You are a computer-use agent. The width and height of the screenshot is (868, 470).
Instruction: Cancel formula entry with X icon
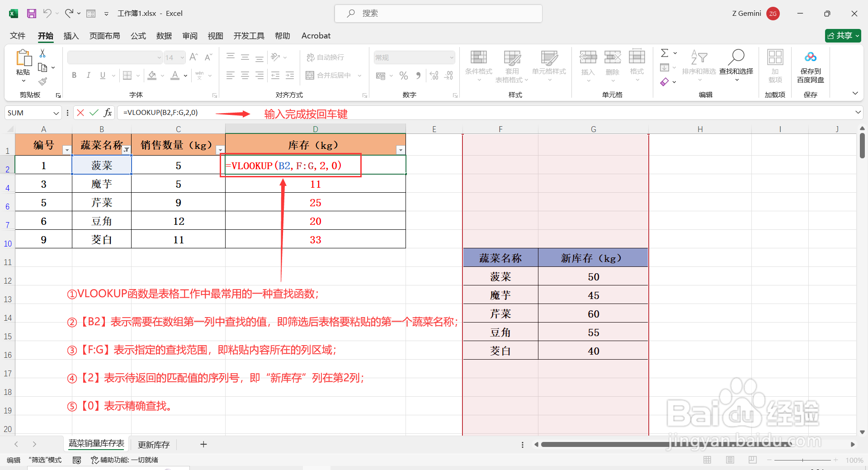[80, 113]
